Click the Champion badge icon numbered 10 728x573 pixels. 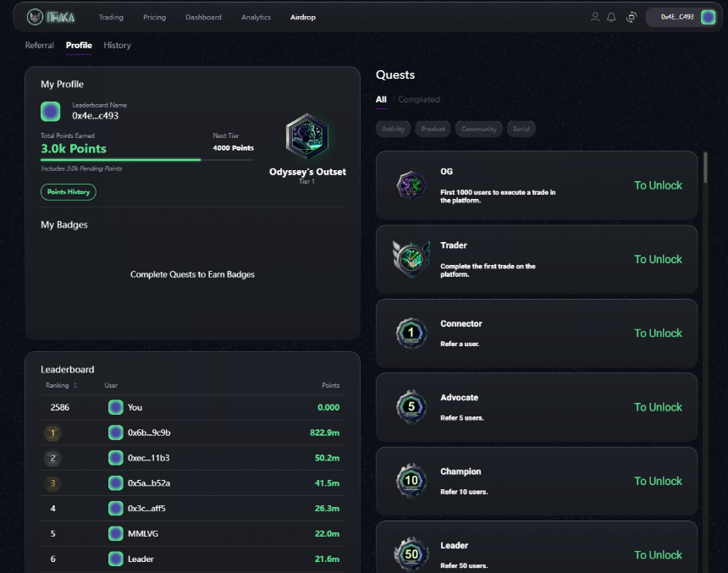(411, 481)
